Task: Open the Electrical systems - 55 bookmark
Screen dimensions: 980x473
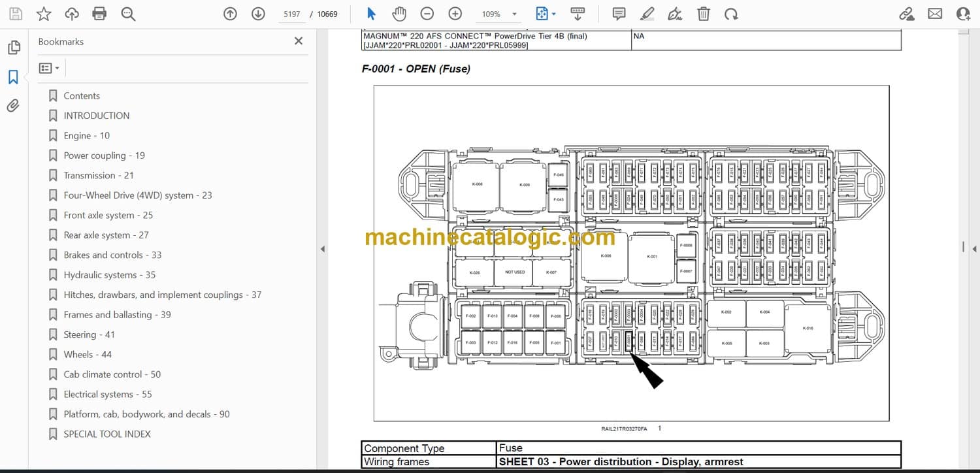Action: [108, 394]
